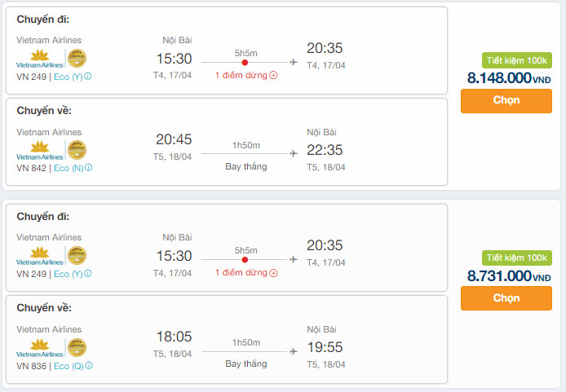The height and width of the screenshot is (392, 566).
Task: Click airplane icon on VN 842 route line
Action: (x=294, y=153)
